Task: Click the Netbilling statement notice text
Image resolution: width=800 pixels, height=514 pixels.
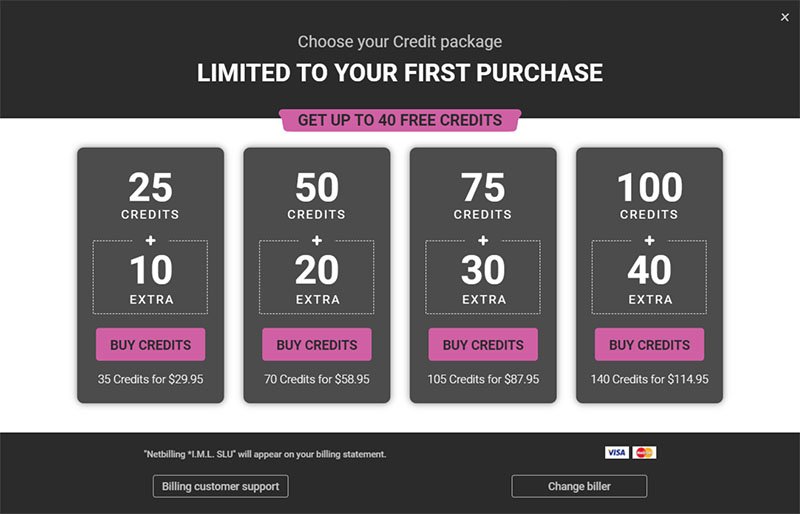Action: coord(265,454)
